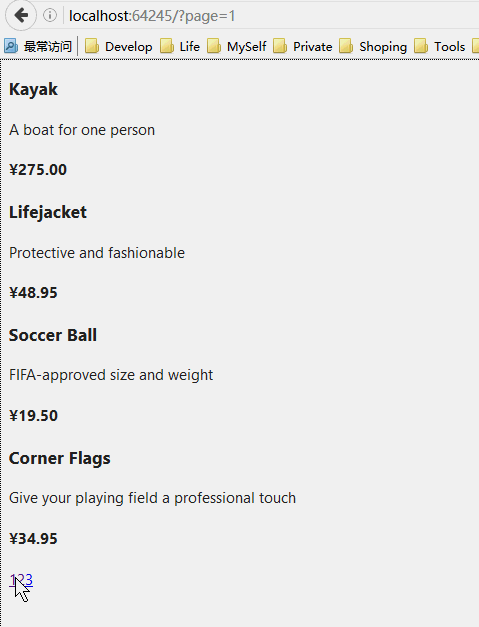This screenshot has height=627, width=479.
Task: Click the Lifejacket description text
Action: tap(97, 253)
